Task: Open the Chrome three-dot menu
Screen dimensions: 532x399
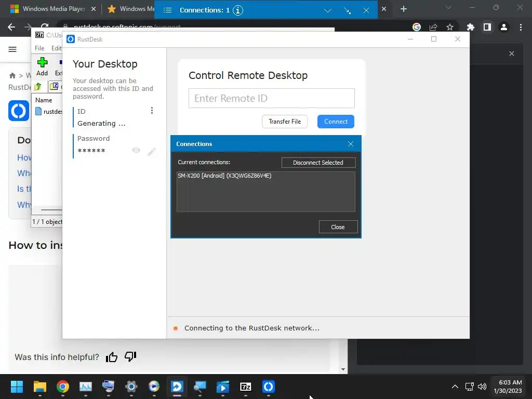Action: coord(521,27)
